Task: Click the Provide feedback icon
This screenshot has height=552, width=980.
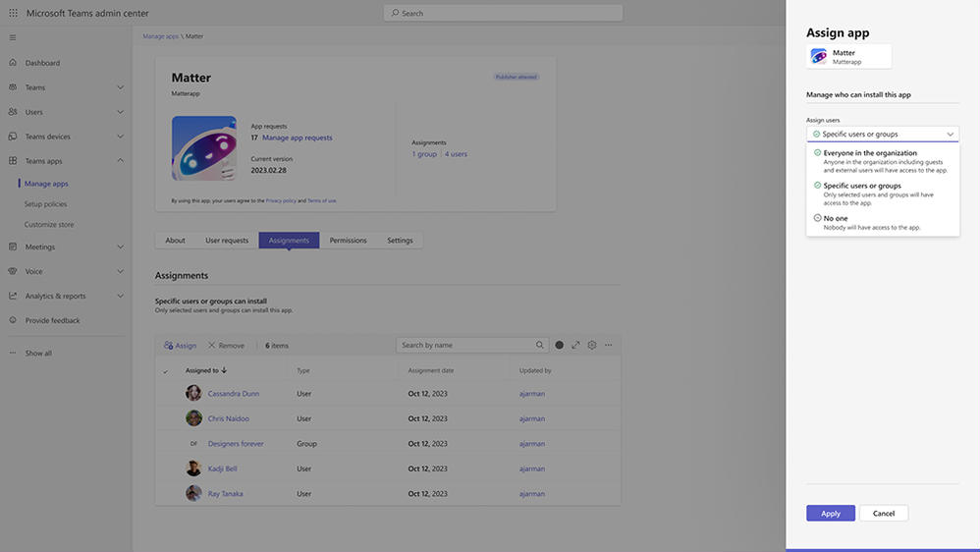Action: click(x=13, y=320)
